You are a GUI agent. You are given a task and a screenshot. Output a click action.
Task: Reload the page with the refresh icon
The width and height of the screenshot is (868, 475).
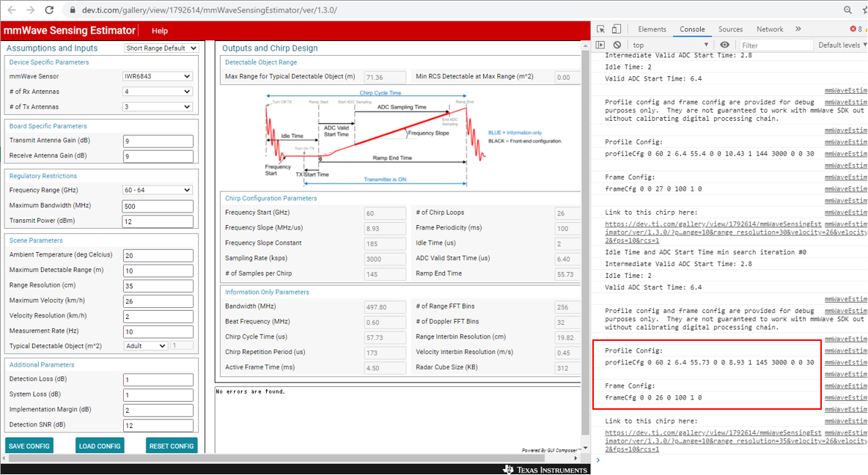tap(49, 10)
